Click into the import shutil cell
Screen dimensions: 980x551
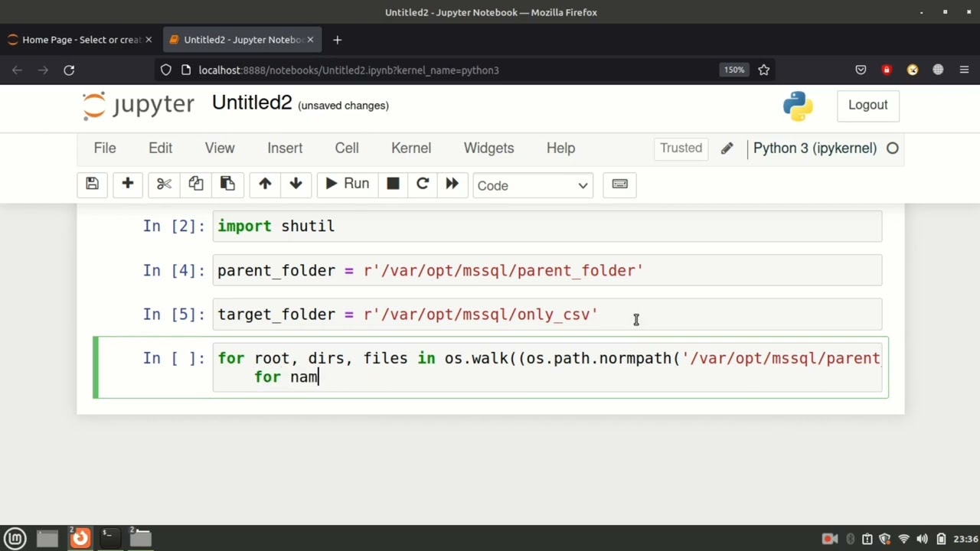click(x=547, y=227)
